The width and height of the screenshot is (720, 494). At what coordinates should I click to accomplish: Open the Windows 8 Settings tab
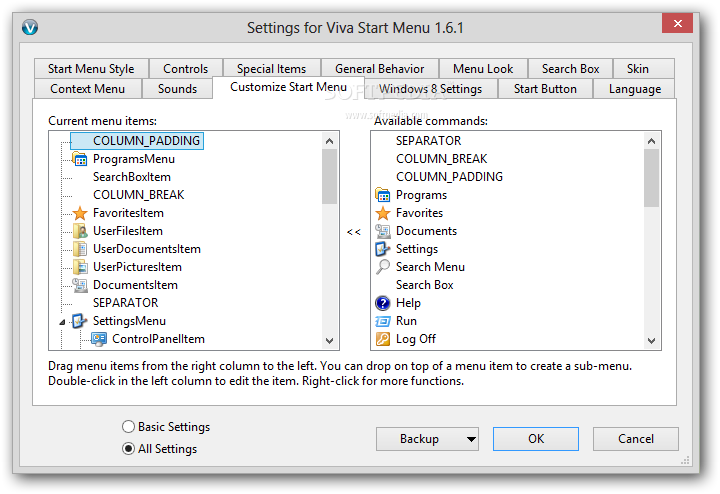[x=431, y=89]
